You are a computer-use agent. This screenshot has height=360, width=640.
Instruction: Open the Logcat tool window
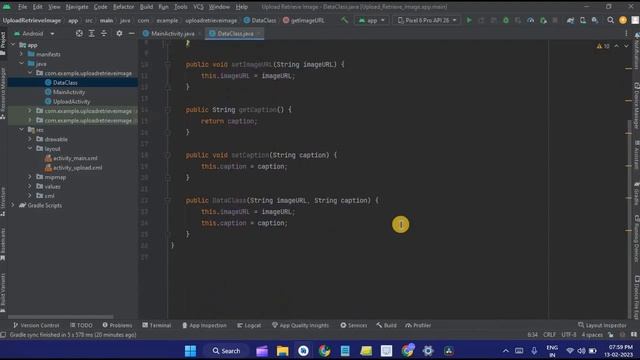point(249,325)
